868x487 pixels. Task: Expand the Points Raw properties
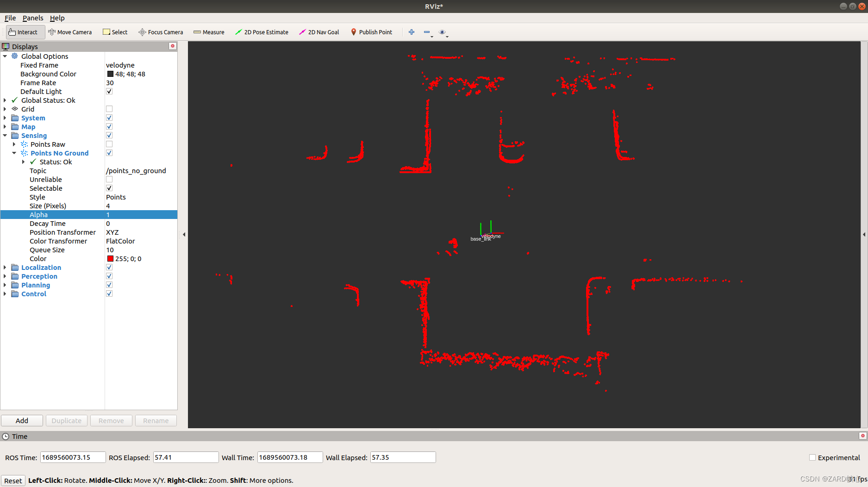[x=14, y=144]
